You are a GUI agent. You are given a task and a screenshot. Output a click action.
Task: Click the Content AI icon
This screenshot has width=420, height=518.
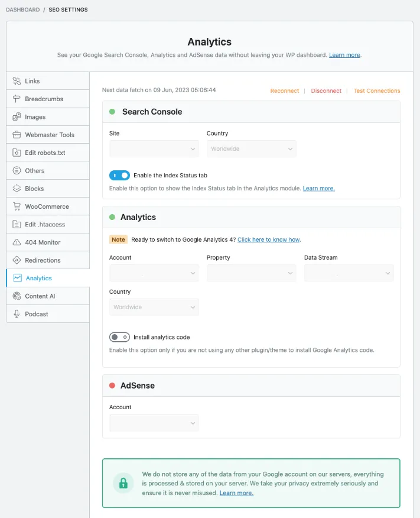click(x=17, y=296)
